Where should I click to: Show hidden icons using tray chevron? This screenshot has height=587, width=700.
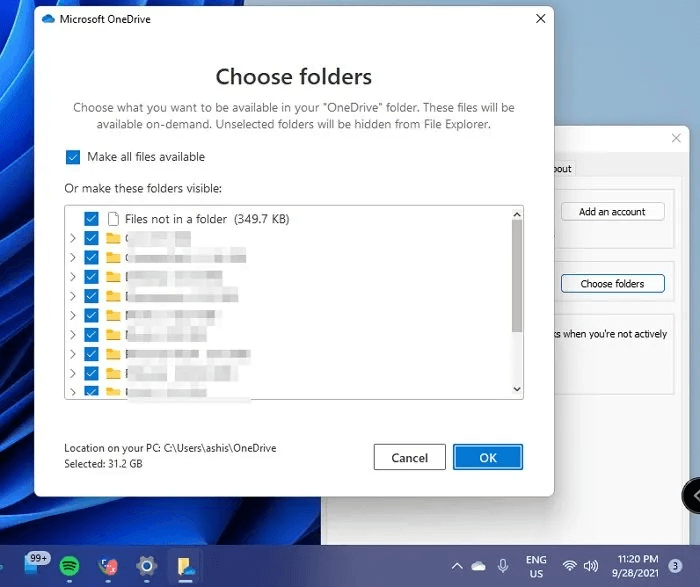pos(455,565)
